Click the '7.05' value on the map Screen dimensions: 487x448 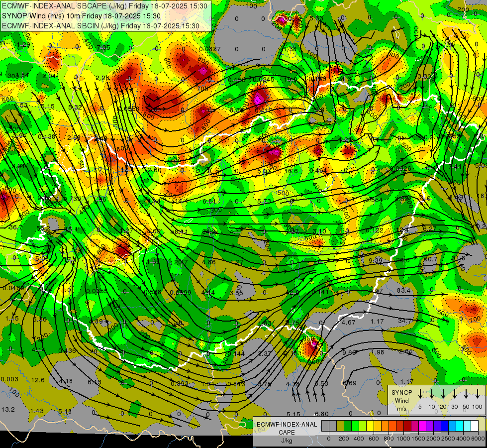point(103,48)
